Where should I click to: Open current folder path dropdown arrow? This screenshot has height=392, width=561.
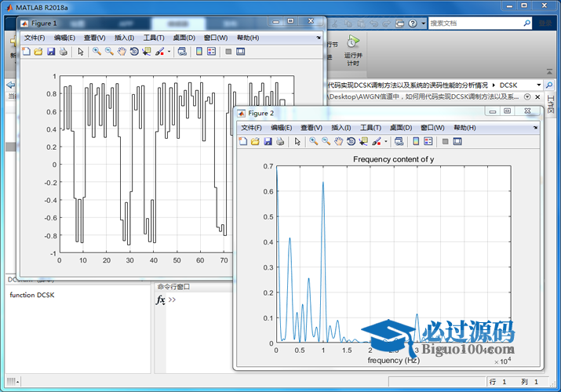[x=538, y=85]
